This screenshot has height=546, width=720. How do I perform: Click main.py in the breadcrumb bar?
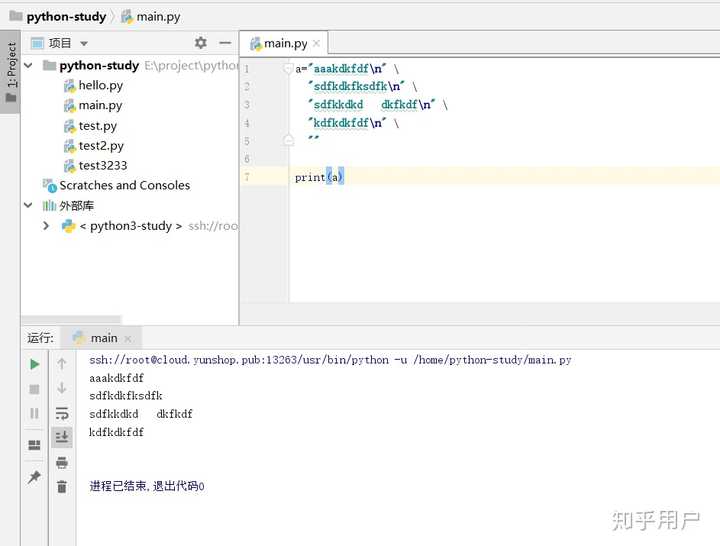[x=158, y=17]
